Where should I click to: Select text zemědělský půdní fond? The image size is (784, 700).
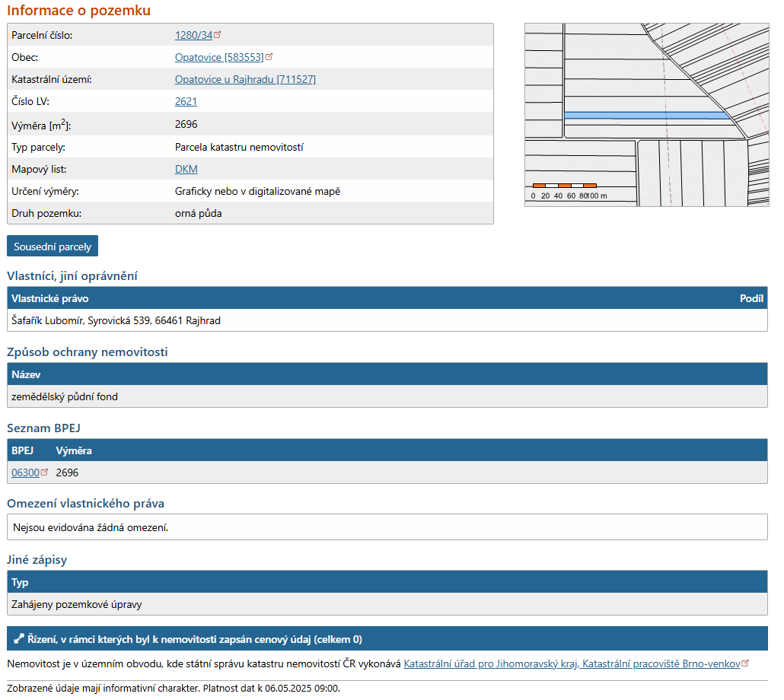coord(65,396)
